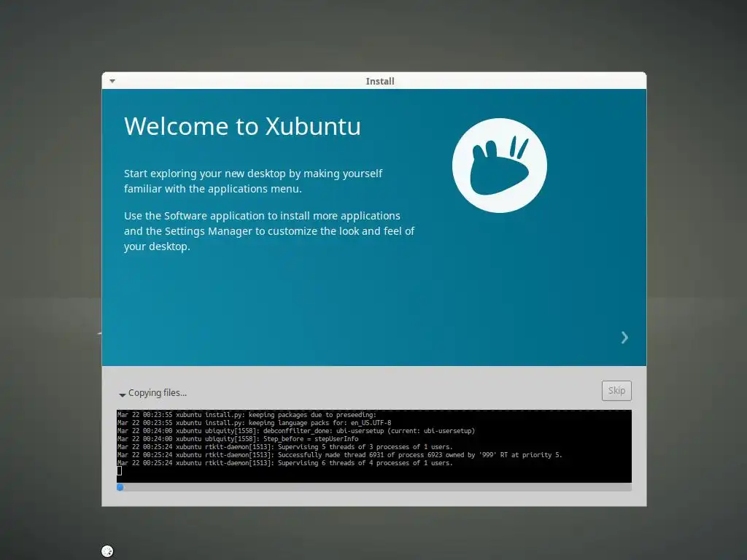Open the window menu arrow in the Install title bar
747x560 pixels.
click(112, 82)
